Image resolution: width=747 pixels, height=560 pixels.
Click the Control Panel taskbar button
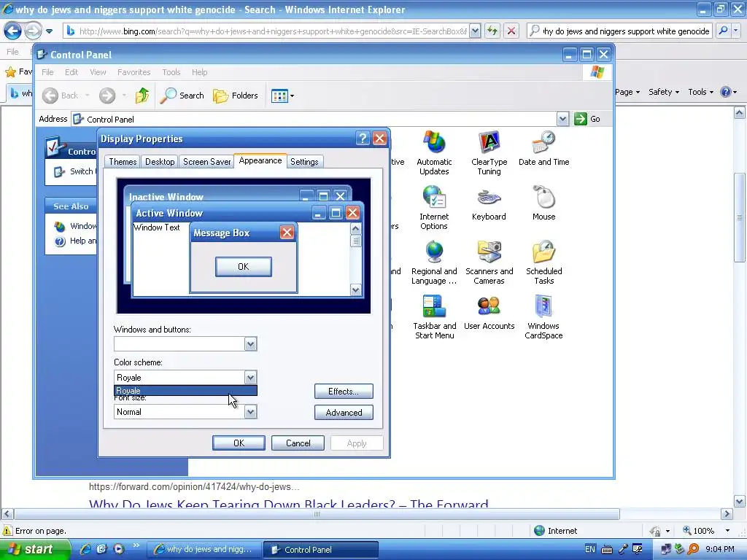pyautogui.click(x=321, y=550)
